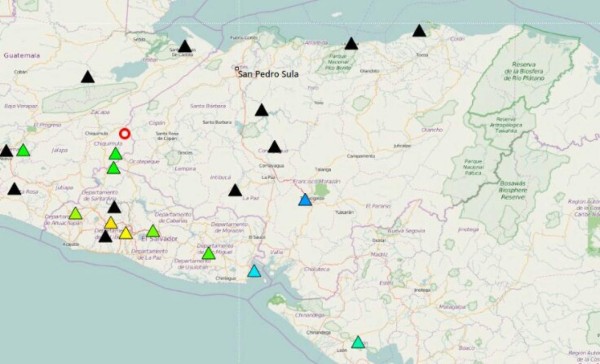Click the Ocotepeque label
This screenshot has width=600, height=364.
pos(144,162)
